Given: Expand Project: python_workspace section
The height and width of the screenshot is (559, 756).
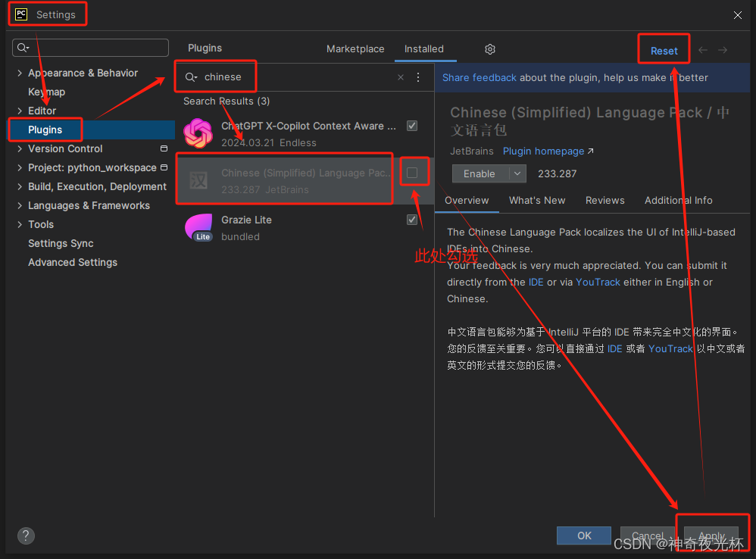Looking at the screenshot, I should [x=20, y=167].
